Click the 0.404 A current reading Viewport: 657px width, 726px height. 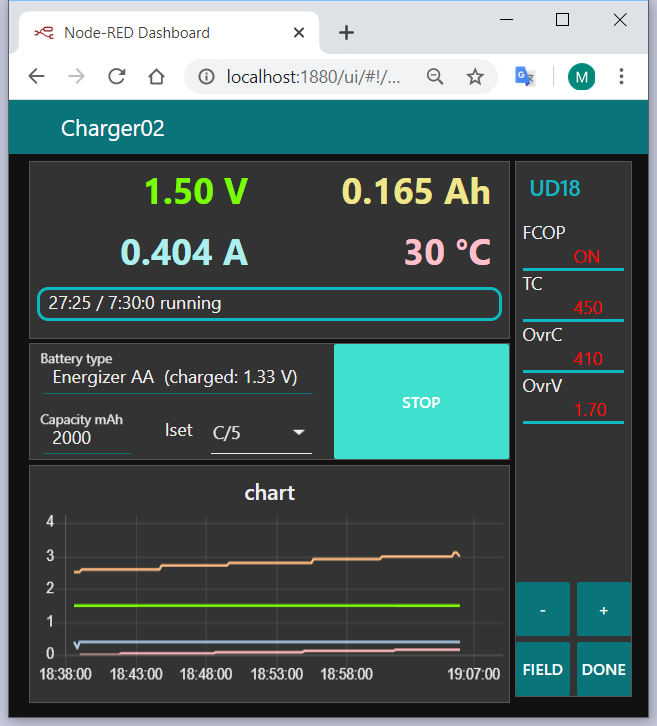(x=184, y=252)
